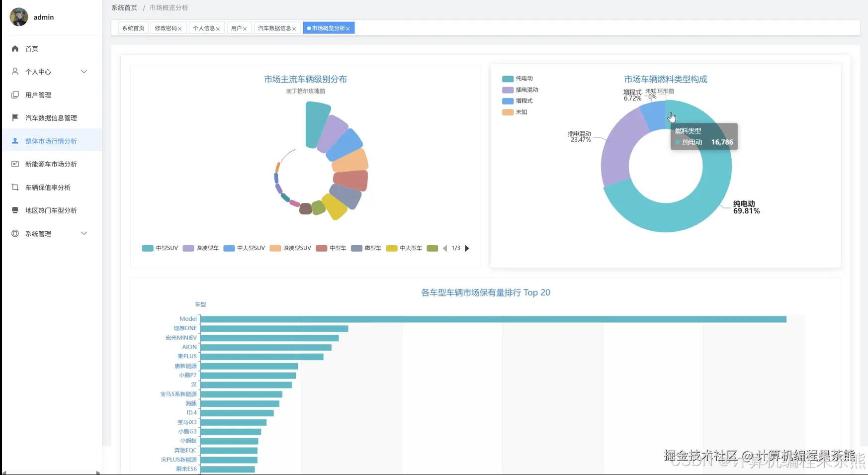Image resolution: width=868 pixels, height=475 pixels.
Task: Click the 理想ONE bar in ranking chart
Action: coord(274,328)
